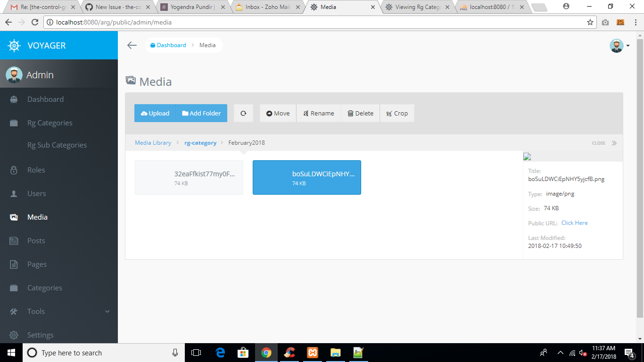644x362 pixels.
Task: Open the Public URL via Click Here
Action: click(x=574, y=222)
